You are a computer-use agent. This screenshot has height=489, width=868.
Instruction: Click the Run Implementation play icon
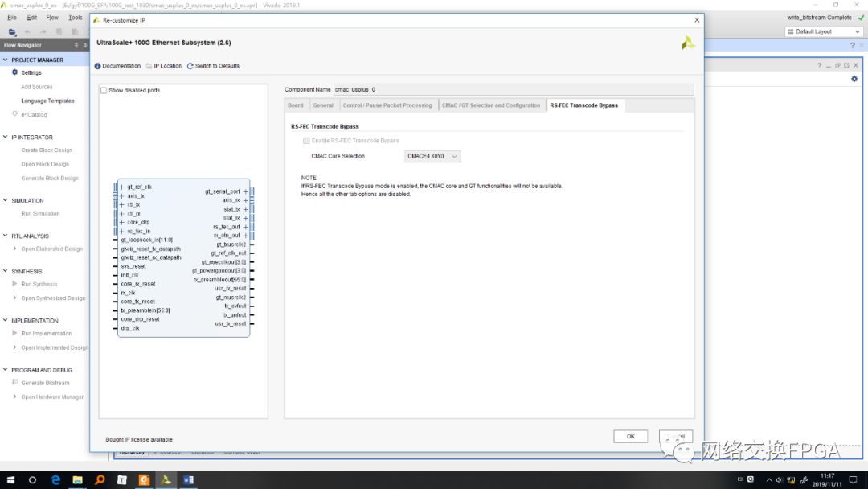(15, 333)
